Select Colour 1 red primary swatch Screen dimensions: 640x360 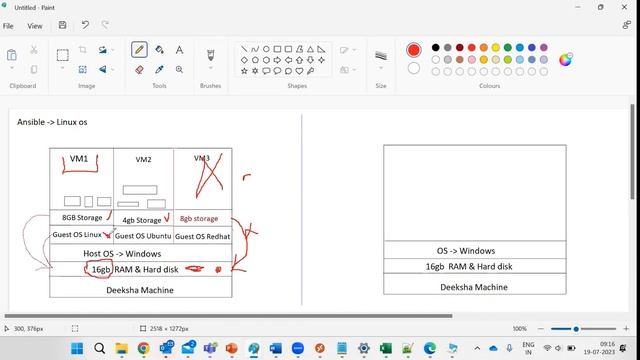pyautogui.click(x=413, y=50)
